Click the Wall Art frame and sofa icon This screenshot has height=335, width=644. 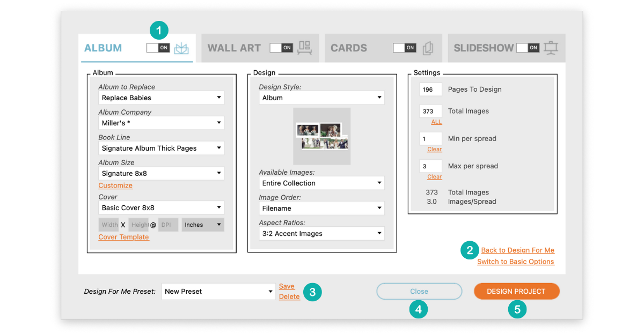[x=305, y=48]
